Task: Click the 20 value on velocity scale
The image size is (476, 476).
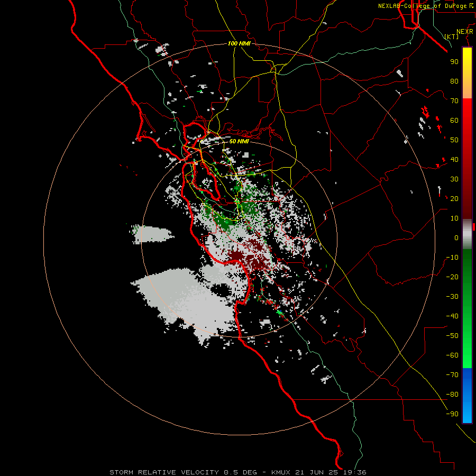Action: tap(454, 199)
